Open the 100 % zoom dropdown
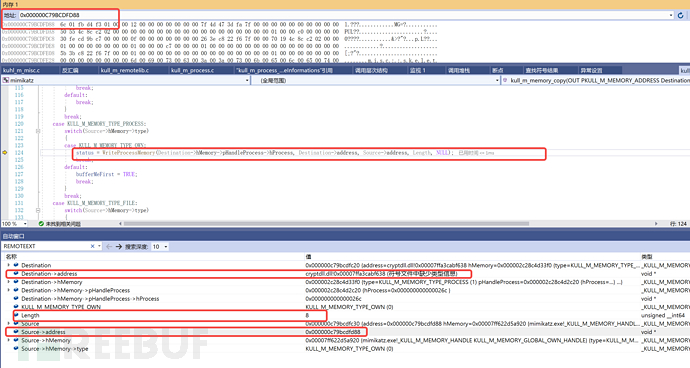The width and height of the screenshot is (690, 368). [25, 224]
